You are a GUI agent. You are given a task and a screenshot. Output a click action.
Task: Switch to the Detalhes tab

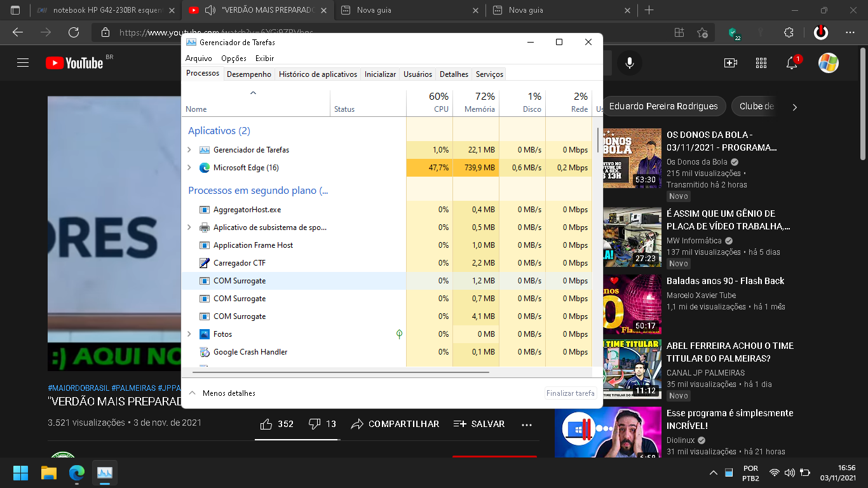[454, 74]
